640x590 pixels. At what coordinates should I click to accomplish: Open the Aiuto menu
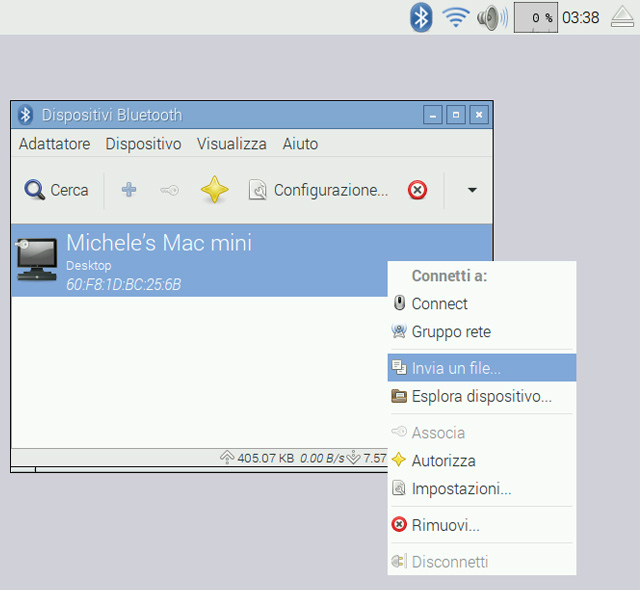pos(300,144)
